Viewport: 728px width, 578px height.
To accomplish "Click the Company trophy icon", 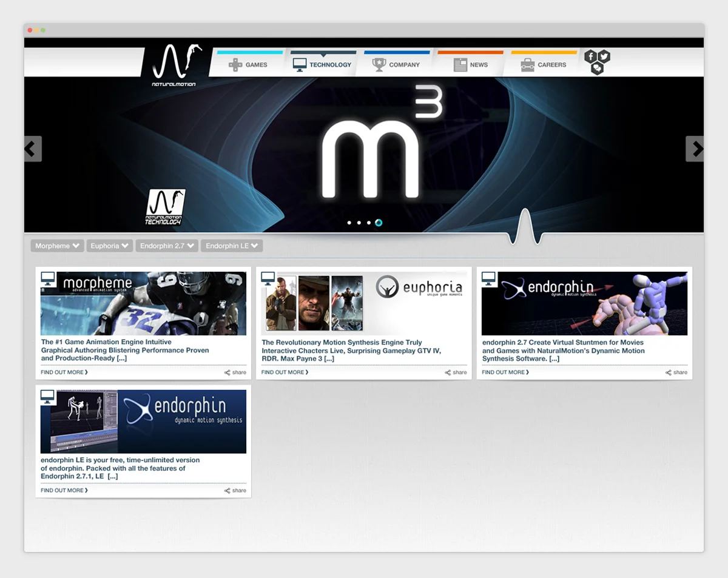I will click(x=379, y=65).
